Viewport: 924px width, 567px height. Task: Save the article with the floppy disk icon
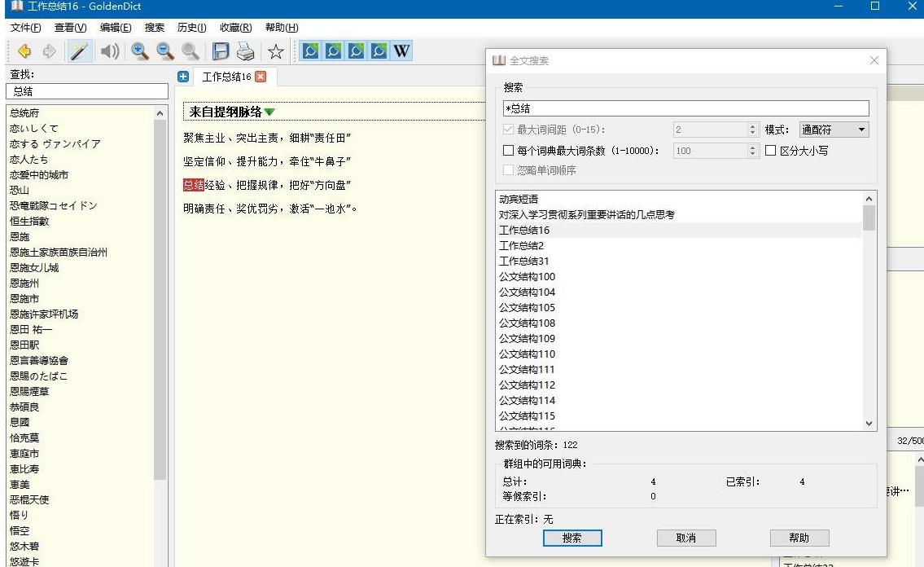tap(221, 51)
